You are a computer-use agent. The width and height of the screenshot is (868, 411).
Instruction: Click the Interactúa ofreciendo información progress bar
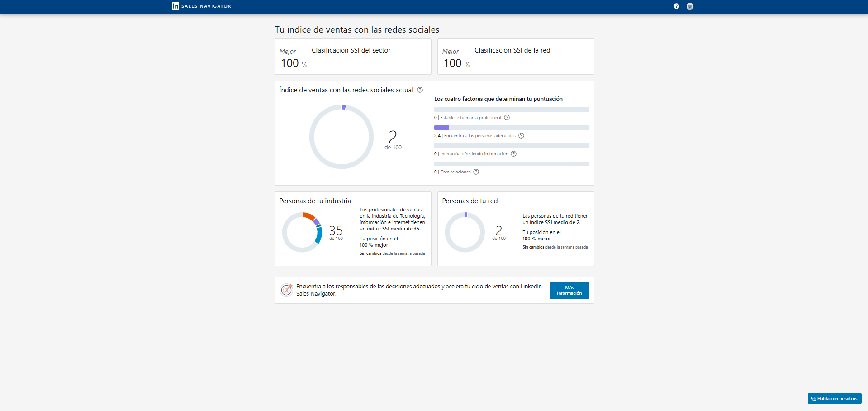coord(512,146)
